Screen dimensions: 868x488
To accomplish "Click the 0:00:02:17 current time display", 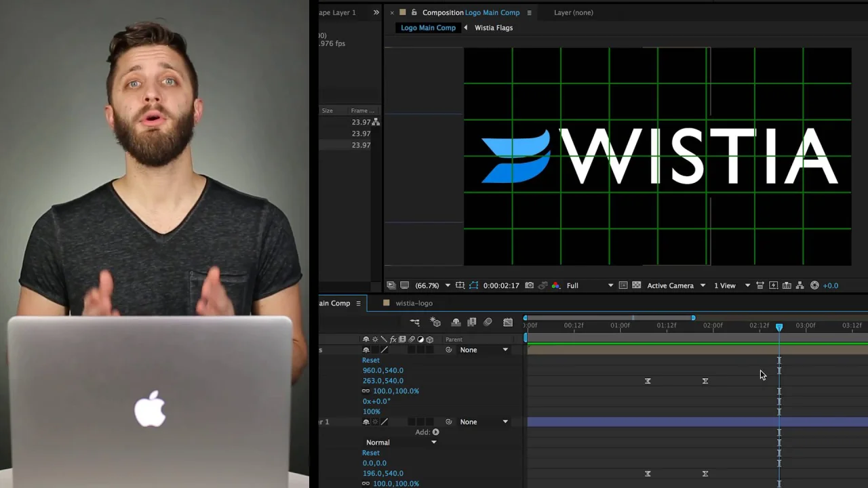I will click(x=501, y=285).
